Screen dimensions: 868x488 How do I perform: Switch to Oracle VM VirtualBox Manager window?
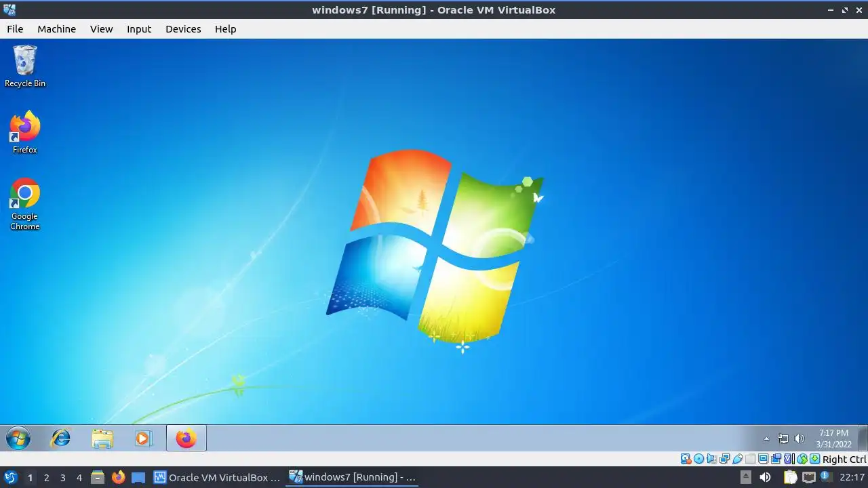click(216, 477)
